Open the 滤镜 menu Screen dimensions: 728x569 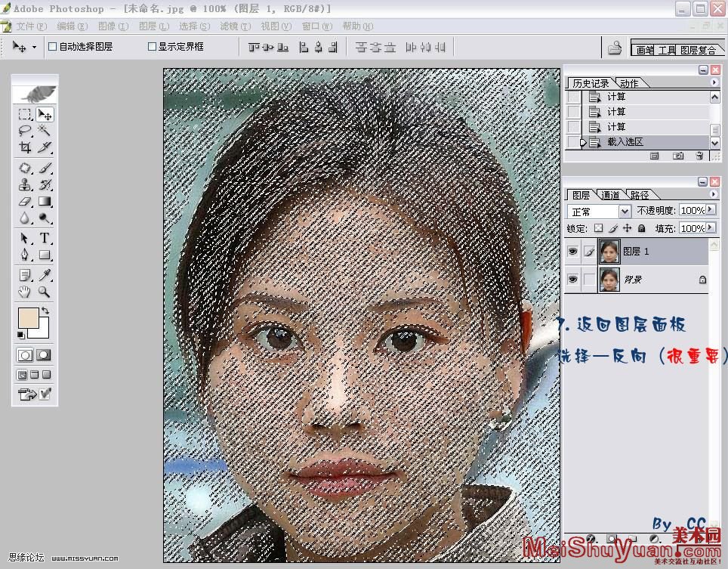(x=236, y=26)
